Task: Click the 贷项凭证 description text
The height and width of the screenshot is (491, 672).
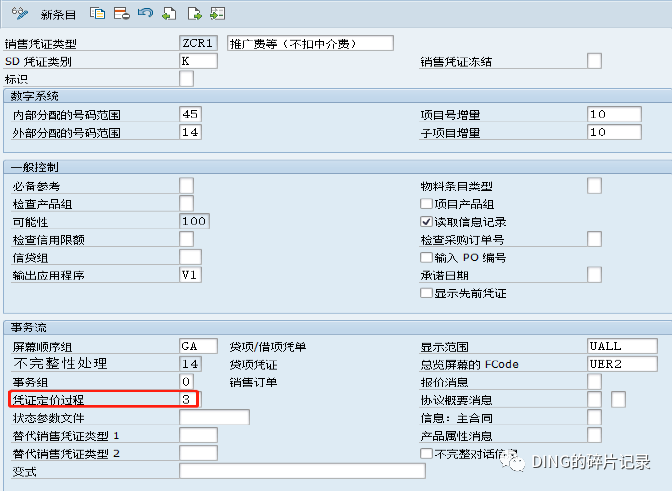Action: (253, 364)
